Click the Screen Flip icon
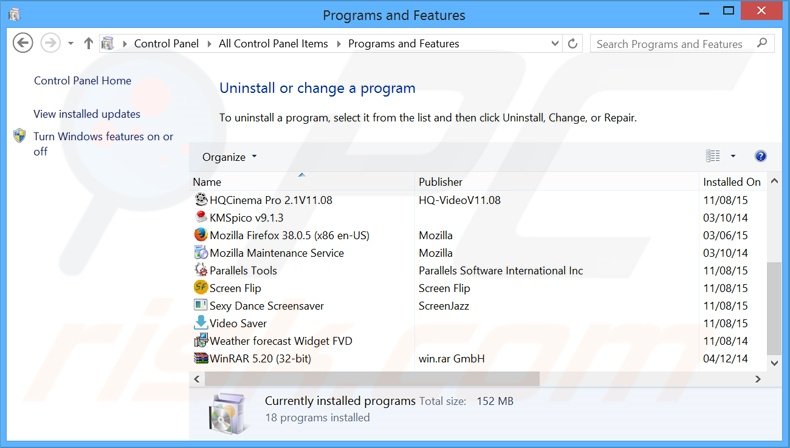790x448 pixels. point(201,288)
